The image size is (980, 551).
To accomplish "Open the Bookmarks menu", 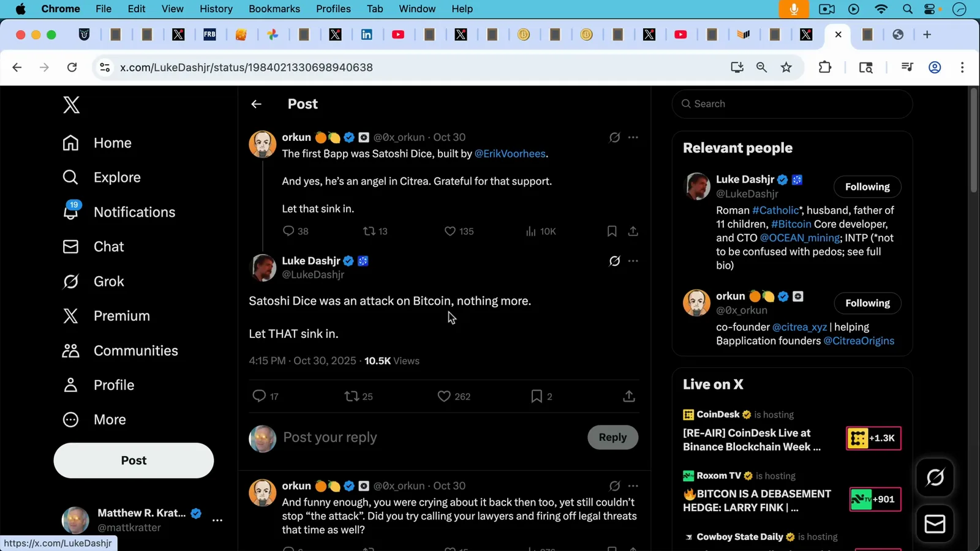I will (274, 9).
